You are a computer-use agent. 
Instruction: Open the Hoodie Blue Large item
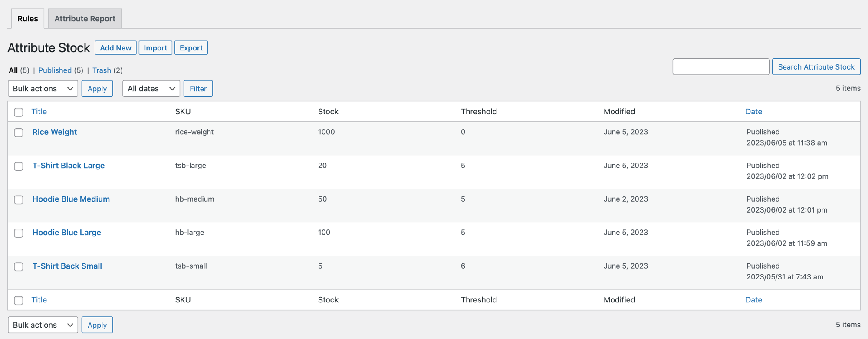67,233
